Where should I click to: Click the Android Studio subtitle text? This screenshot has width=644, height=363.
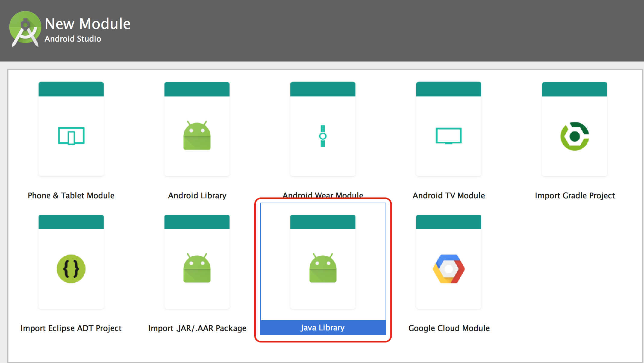[73, 39]
